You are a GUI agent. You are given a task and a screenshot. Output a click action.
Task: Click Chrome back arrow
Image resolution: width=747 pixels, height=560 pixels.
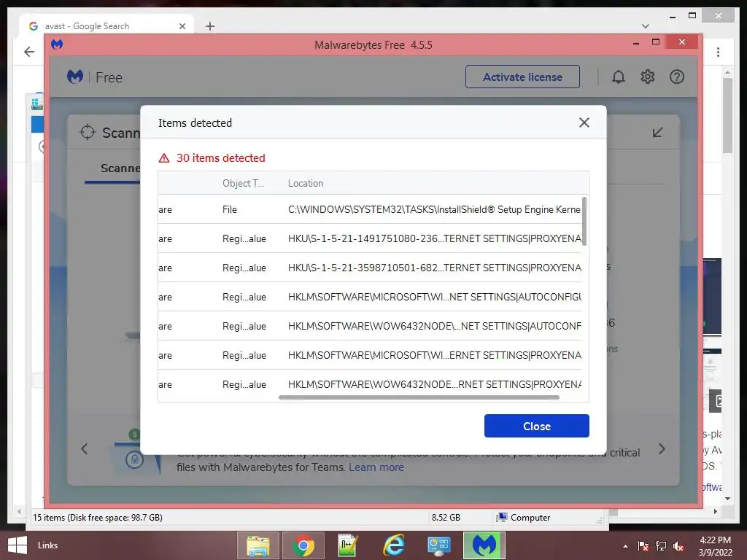[29, 52]
